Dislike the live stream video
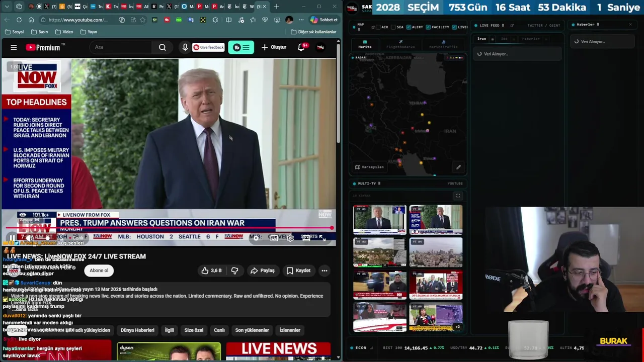This screenshot has height=362, width=644. pyautogui.click(x=234, y=270)
